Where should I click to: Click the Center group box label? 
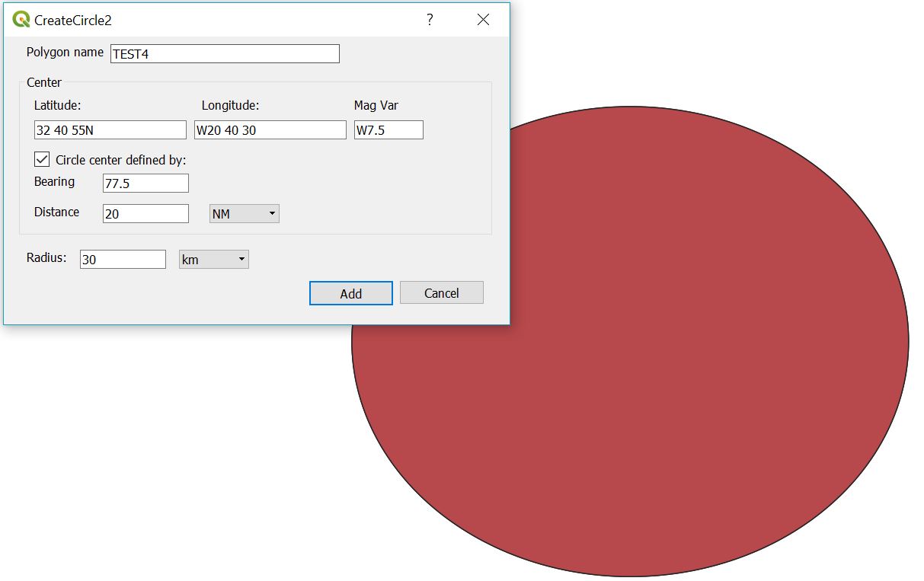[43, 82]
